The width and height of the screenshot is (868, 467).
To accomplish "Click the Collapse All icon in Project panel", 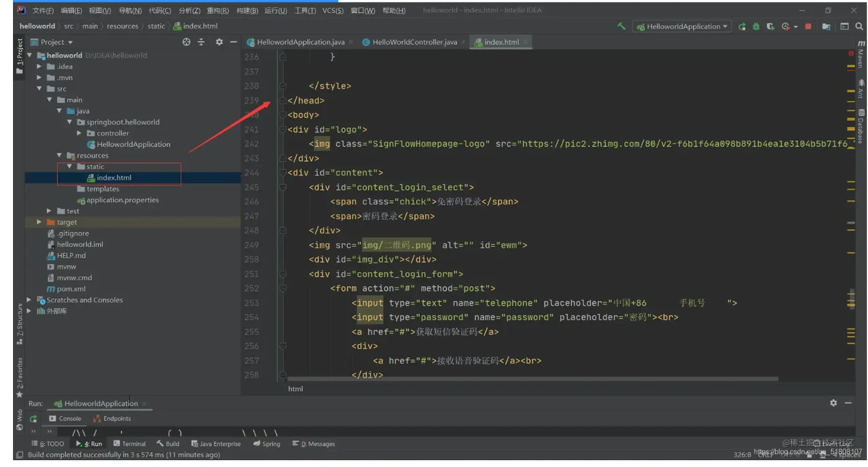I will [x=201, y=42].
